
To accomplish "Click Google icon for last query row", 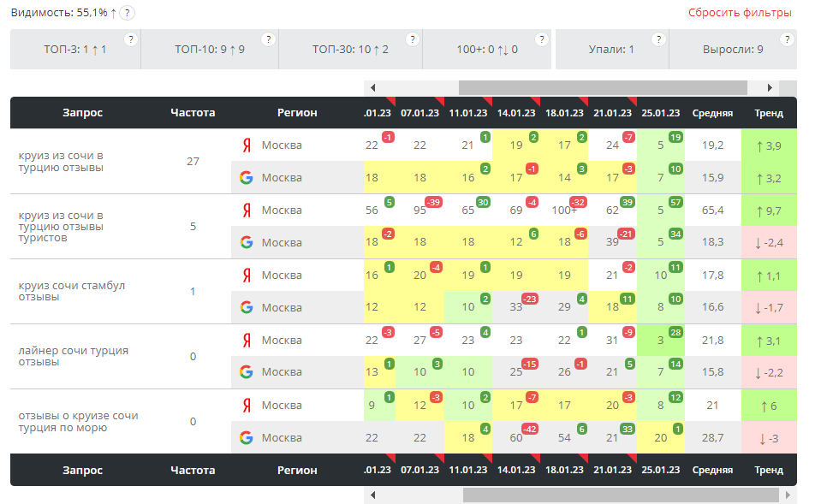I will (247, 438).
